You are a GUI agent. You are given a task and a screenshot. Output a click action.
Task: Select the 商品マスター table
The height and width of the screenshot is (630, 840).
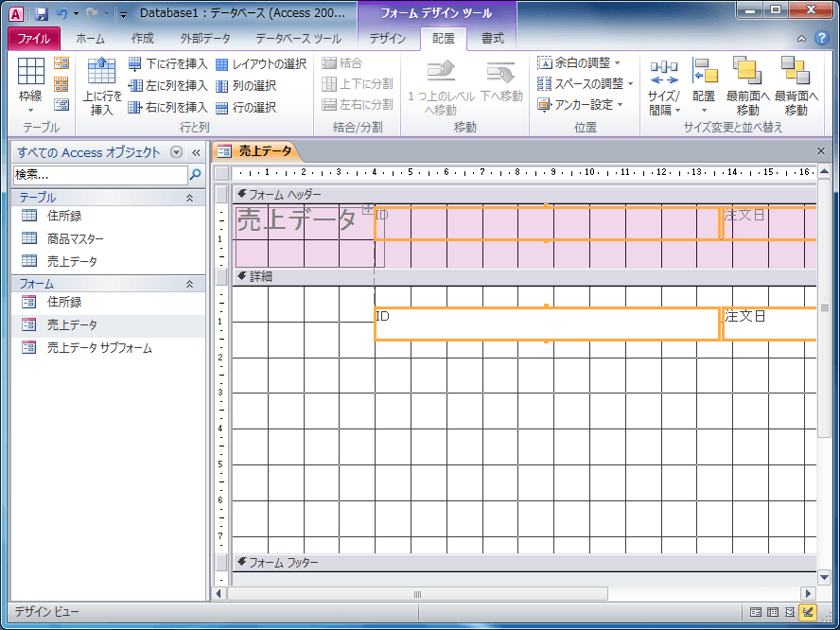[x=108, y=238]
